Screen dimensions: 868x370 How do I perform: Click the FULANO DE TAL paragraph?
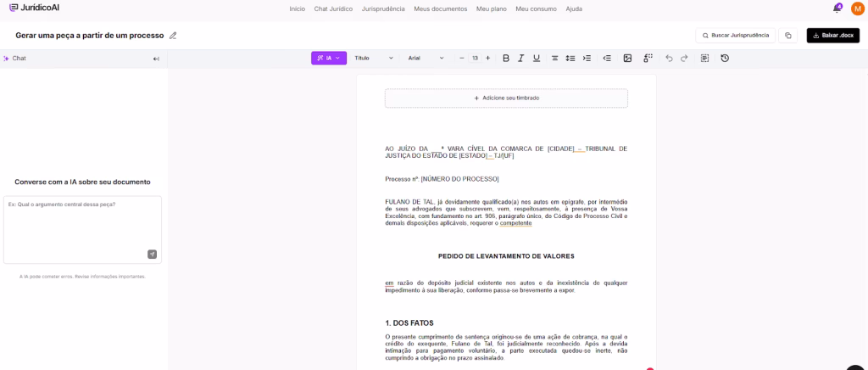click(506, 212)
